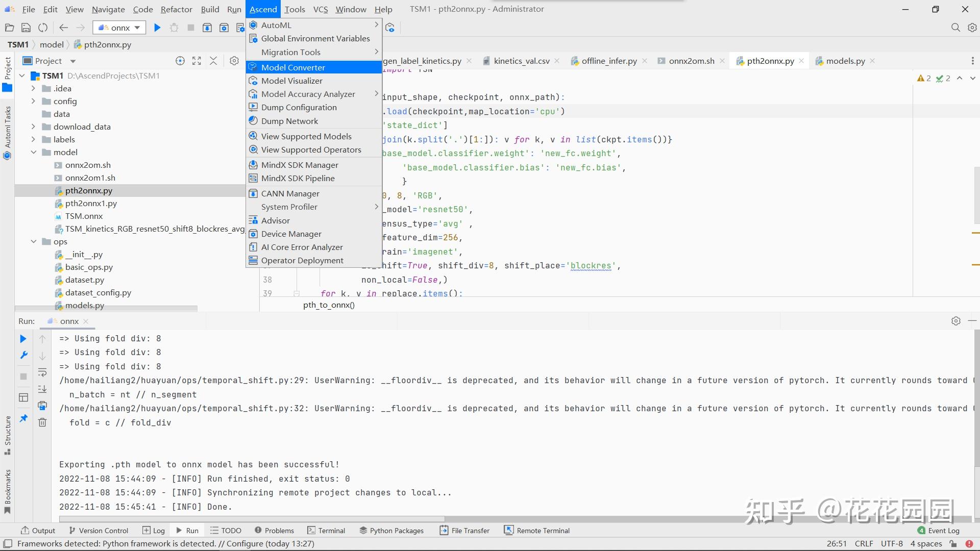The width and height of the screenshot is (980, 551).
Task: Click the trash icon to clear Run output
Action: click(42, 422)
